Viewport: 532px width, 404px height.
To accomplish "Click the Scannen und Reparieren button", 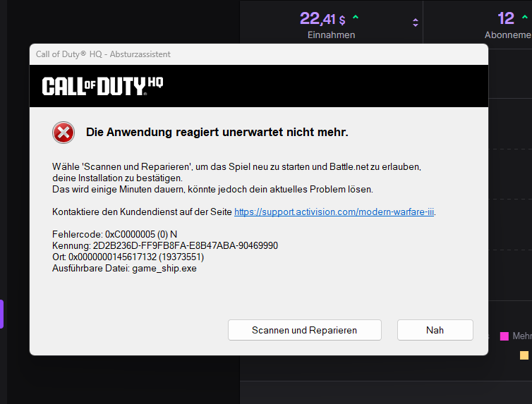I will 304,330.
